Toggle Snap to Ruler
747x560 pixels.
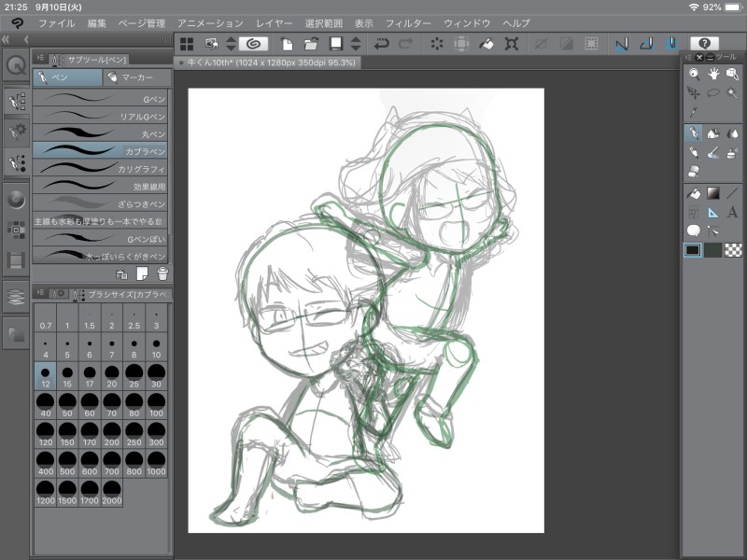622,44
